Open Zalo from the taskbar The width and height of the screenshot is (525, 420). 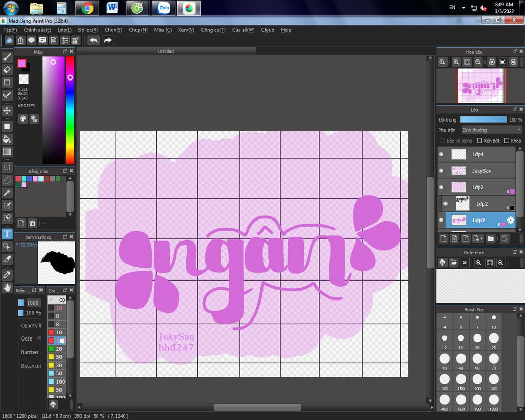pyautogui.click(x=164, y=8)
